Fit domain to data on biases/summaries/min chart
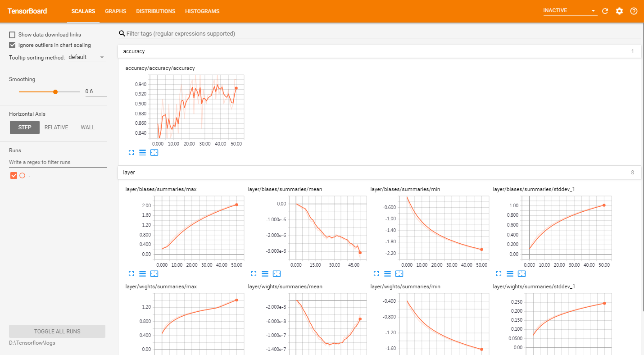 pyautogui.click(x=399, y=273)
